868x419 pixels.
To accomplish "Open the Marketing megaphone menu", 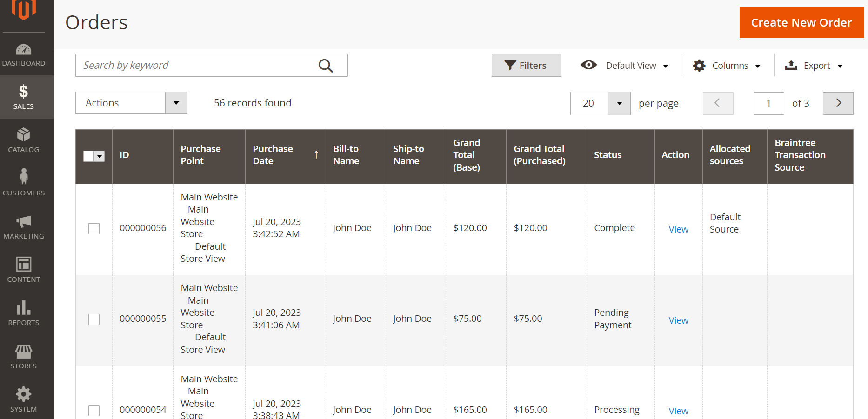I will pos(24,226).
